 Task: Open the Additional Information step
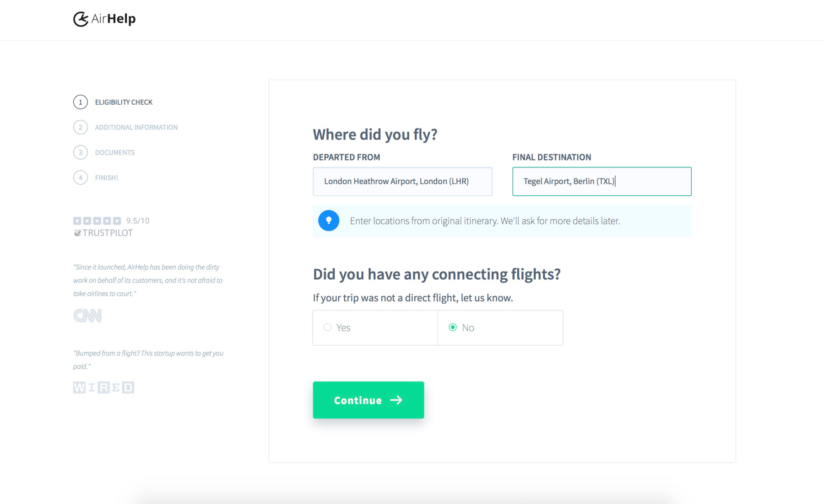tap(136, 127)
